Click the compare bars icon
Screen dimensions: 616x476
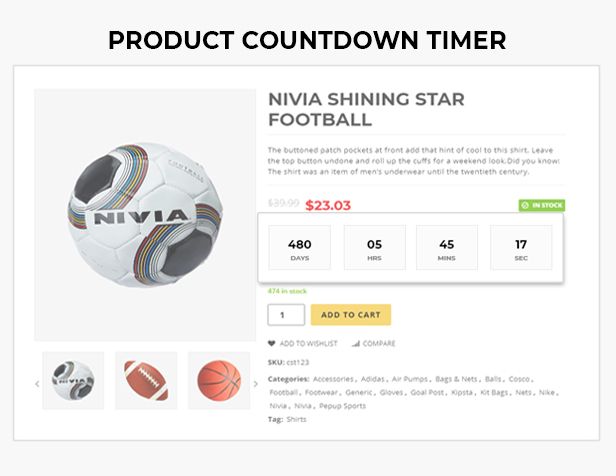(355, 343)
